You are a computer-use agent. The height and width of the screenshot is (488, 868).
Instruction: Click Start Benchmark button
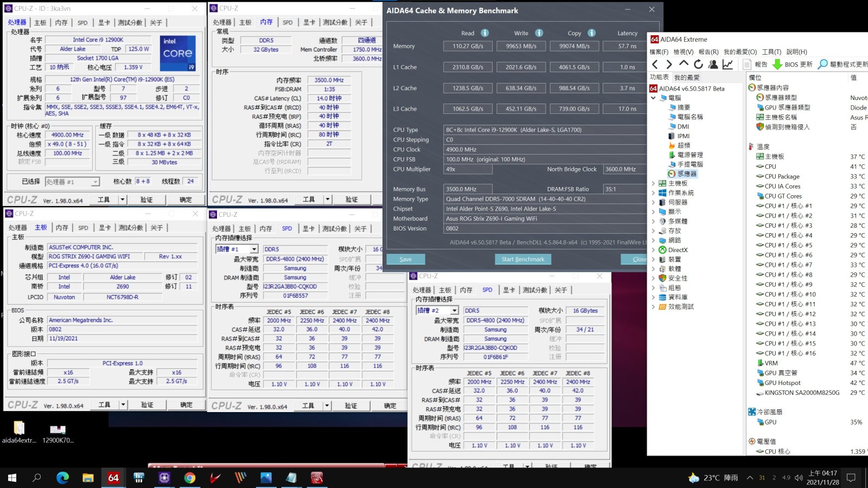523,259
